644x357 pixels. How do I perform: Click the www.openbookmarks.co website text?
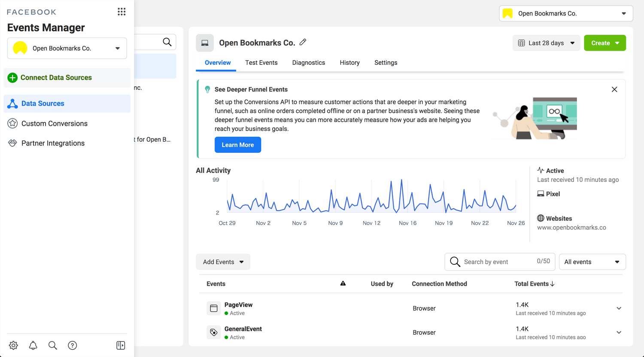pos(571,227)
